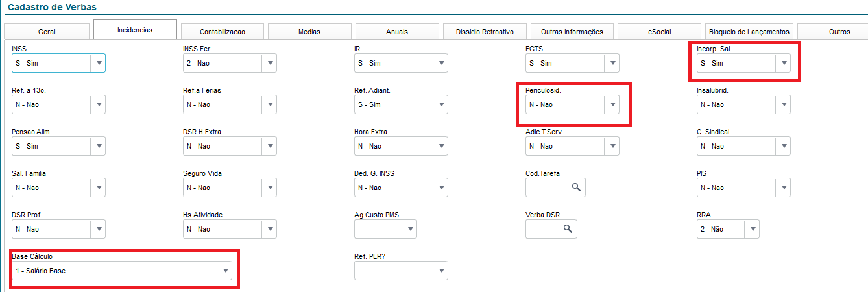Click the '2 - Não' RRA value

pos(713,229)
